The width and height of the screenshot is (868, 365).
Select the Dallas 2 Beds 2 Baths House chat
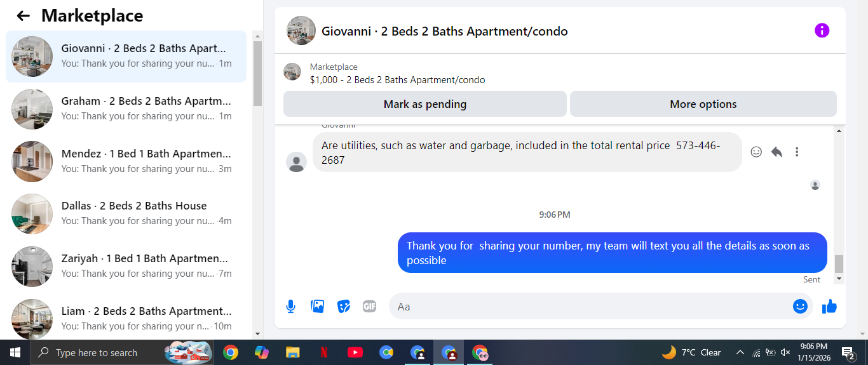tap(126, 214)
